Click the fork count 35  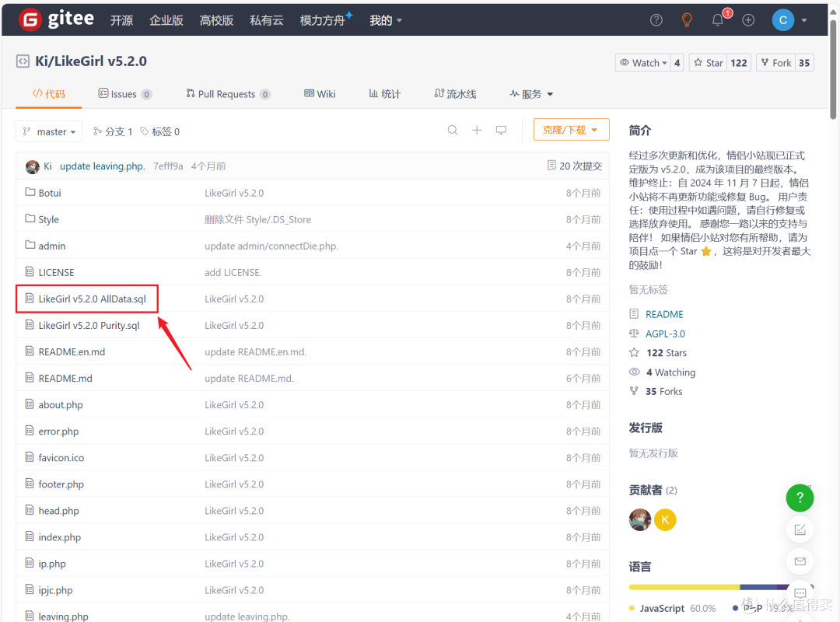pyautogui.click(x=804, y=63)
